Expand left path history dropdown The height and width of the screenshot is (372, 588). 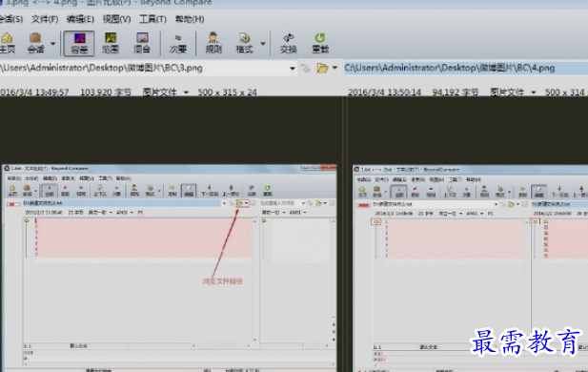[x=293, y=69]
